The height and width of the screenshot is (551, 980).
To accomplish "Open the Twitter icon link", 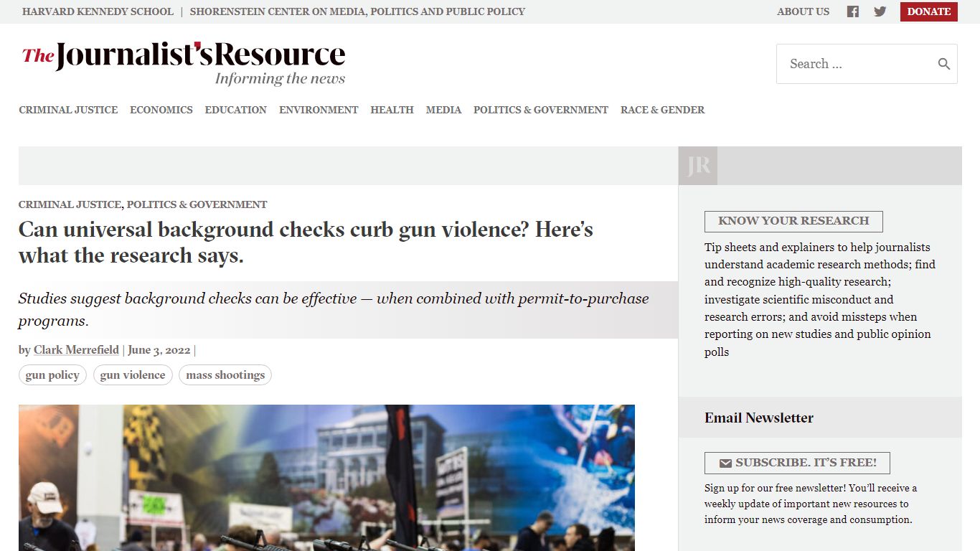I will click(880, 11).
